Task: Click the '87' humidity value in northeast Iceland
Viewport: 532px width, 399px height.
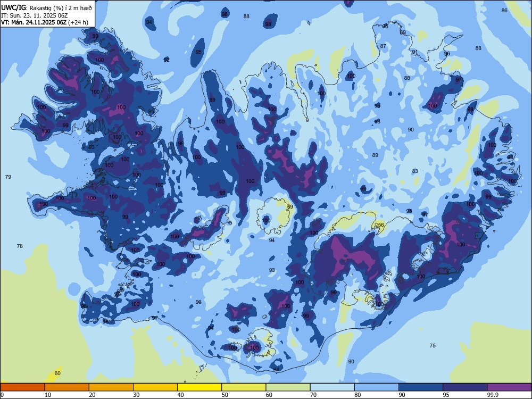Action: 383,46
